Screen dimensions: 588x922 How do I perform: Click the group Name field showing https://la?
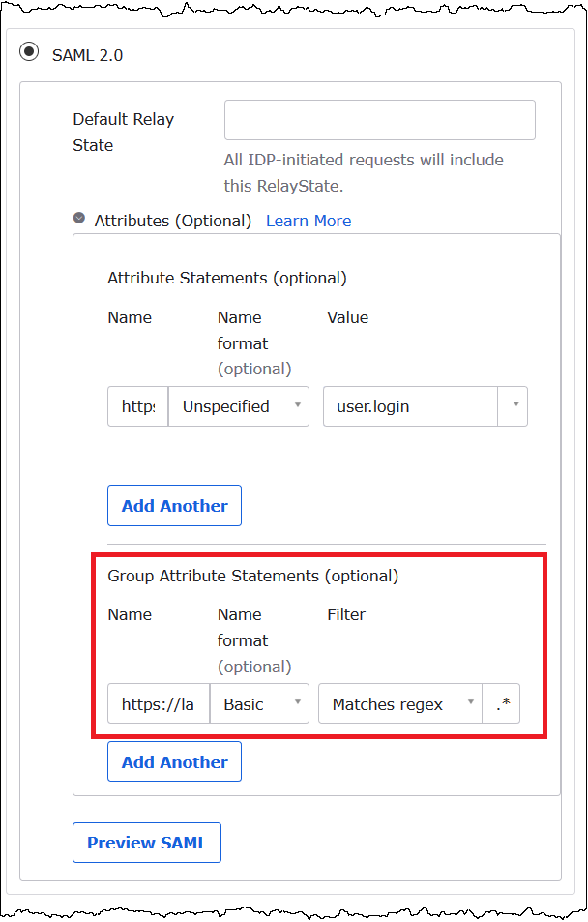158,703
